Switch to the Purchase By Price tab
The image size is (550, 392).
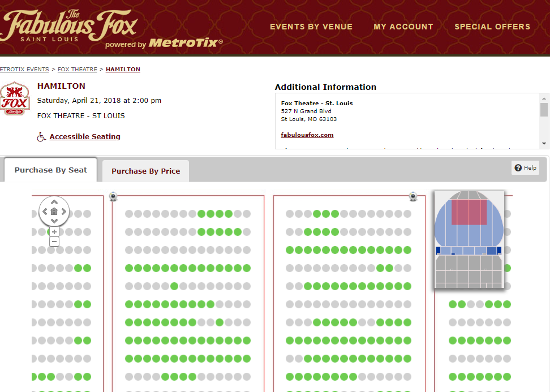145,171
